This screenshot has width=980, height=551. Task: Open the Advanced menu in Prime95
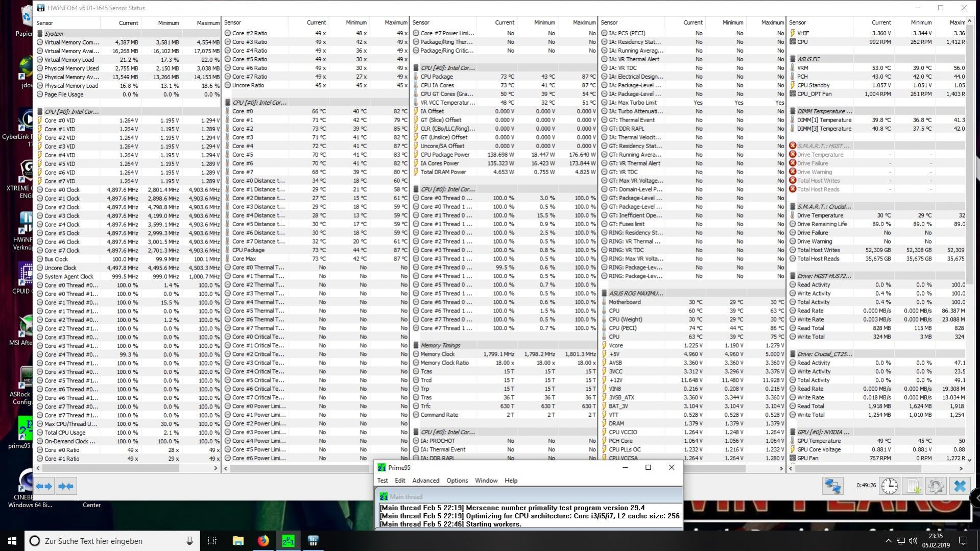pyautogui.click(x=426, y=481)
